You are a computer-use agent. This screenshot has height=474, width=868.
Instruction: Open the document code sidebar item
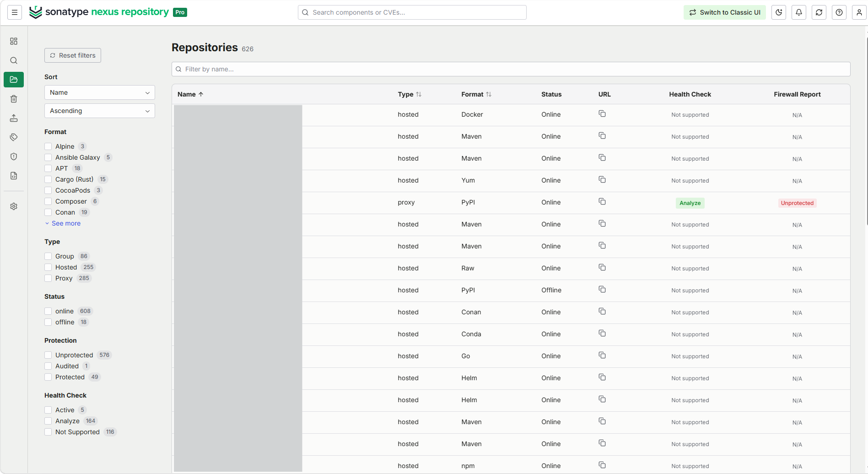(x=14, y=176)
